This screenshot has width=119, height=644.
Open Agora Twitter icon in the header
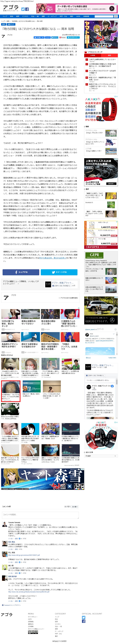23,9
